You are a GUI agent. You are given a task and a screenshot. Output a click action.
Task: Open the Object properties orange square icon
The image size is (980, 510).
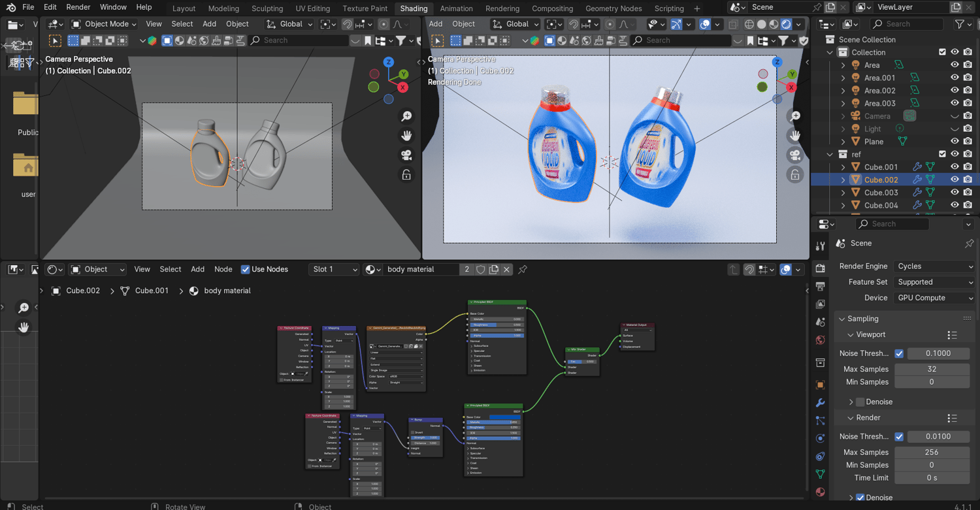[821, 385]
